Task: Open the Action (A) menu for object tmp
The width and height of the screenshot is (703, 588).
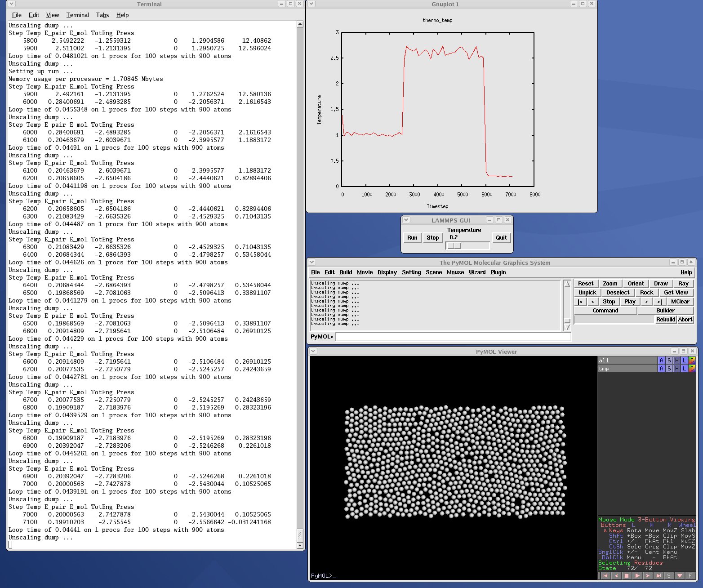Action: tap(661, 369)
